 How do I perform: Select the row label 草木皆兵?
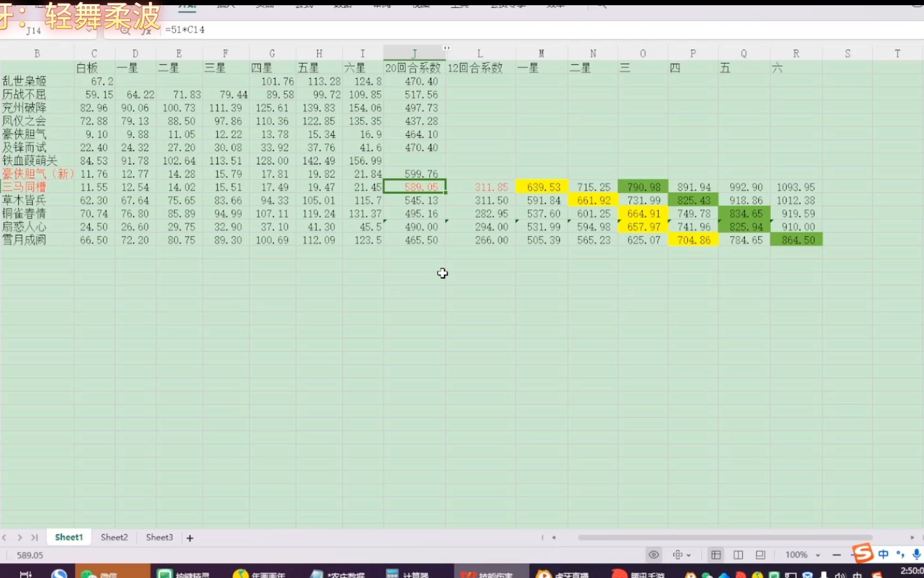pos(37,200)
